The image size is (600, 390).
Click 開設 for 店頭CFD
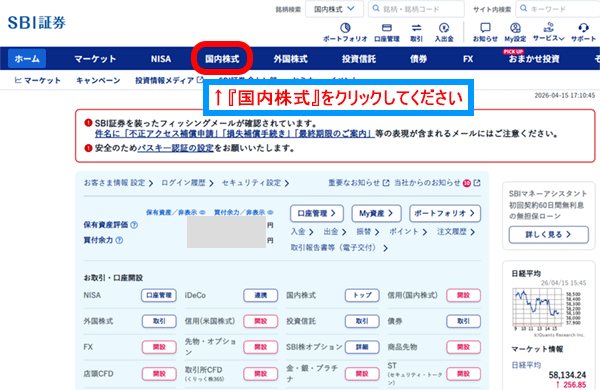point(159,374)
